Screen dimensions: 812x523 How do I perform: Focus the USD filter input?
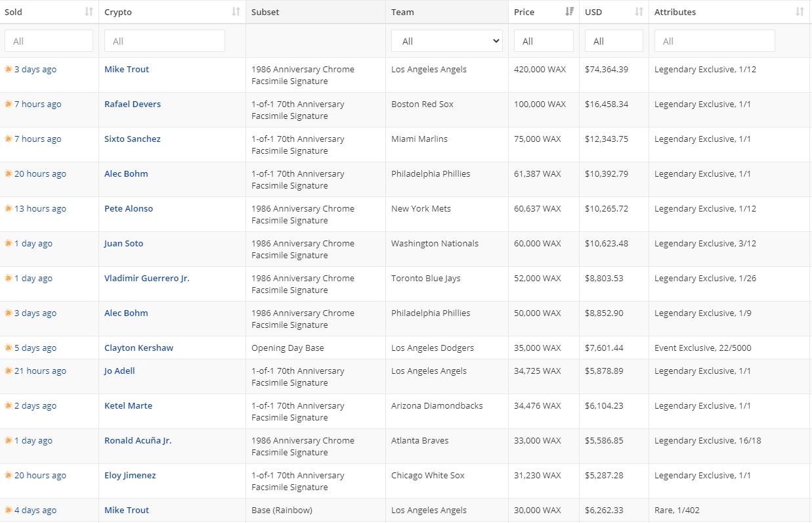614,41
